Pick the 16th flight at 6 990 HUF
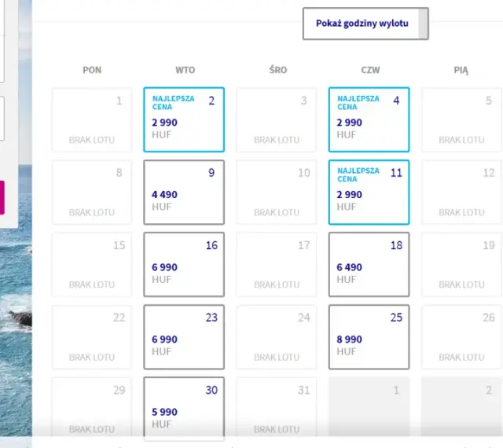503x448 pixels. click(184, 264)
